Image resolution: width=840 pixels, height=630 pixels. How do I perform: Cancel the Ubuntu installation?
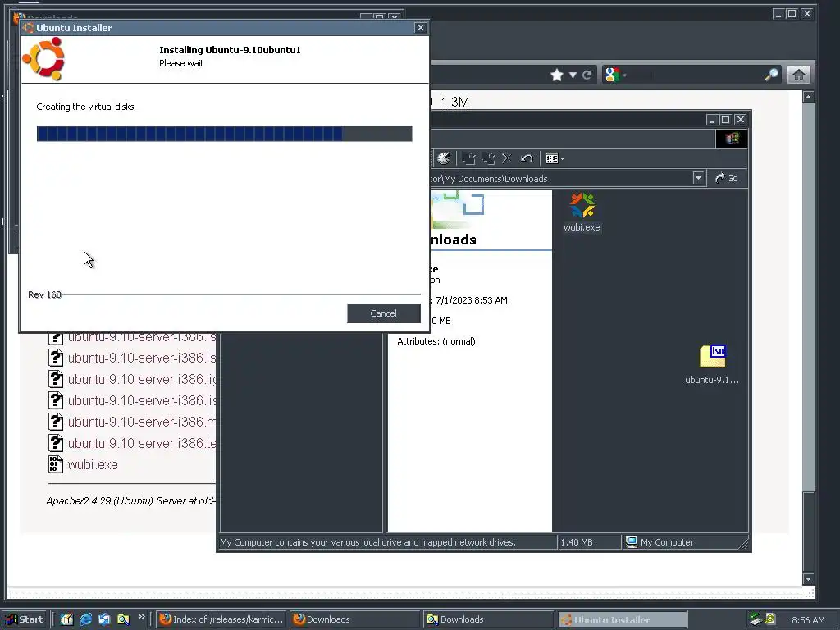tap(384, 313)
